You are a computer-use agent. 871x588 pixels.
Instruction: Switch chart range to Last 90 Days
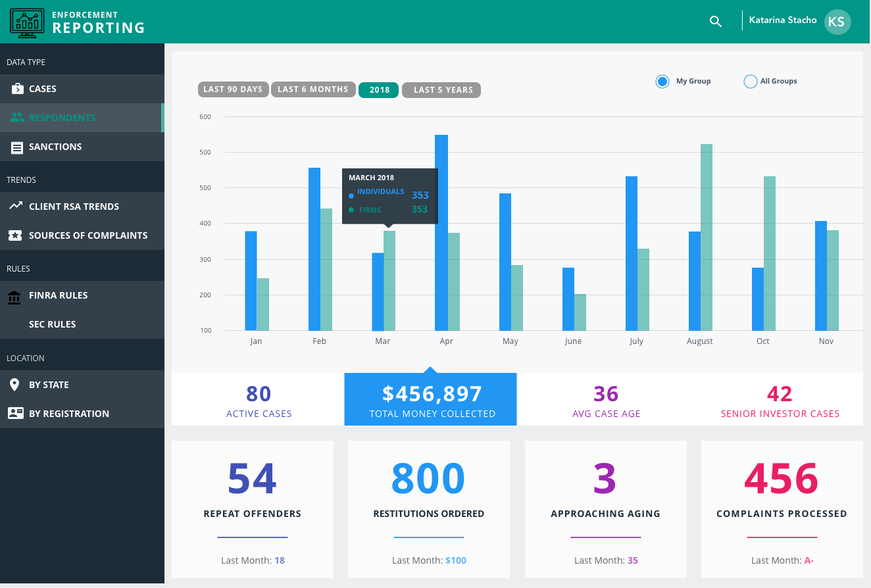pos(233,89)
